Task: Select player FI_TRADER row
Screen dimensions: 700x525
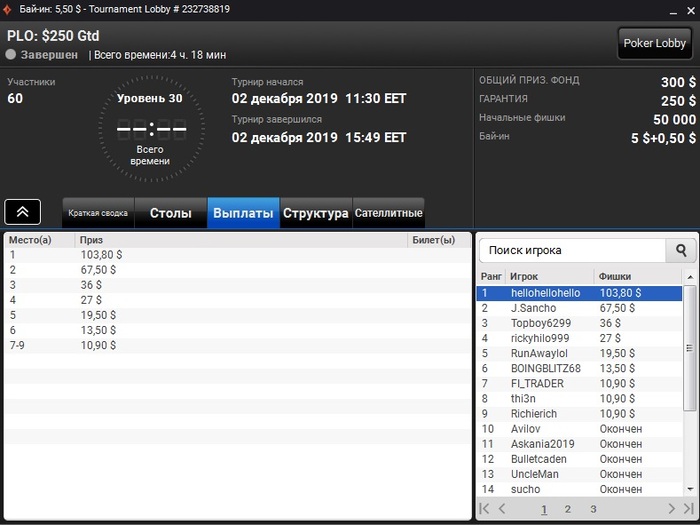Action: click(579, 383)
